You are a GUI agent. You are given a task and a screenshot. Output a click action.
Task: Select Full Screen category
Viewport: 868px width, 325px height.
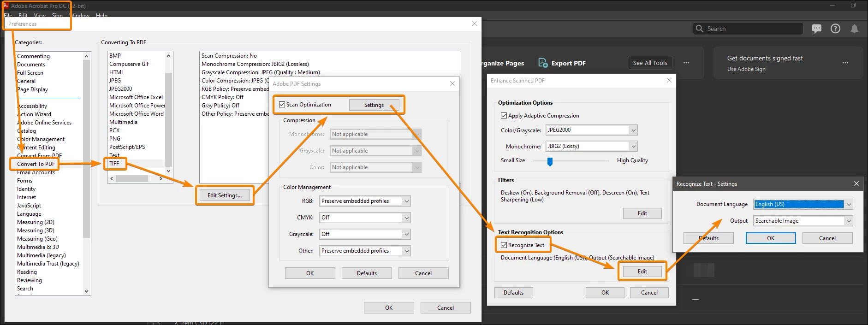30,73
